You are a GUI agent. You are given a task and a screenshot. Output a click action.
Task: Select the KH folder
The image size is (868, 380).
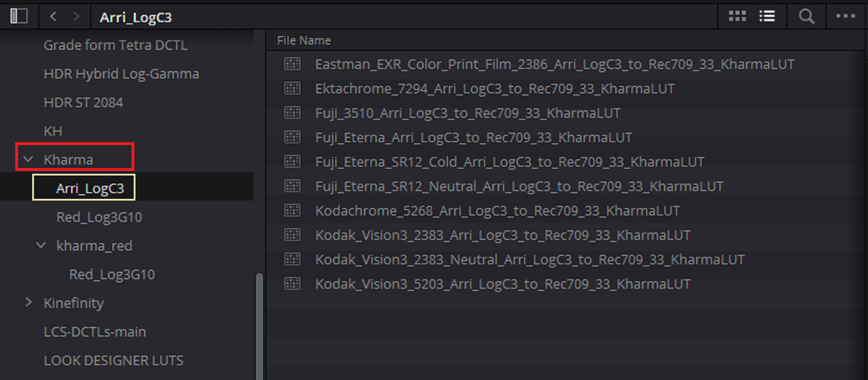pyautogui.click(x=53, y=131)
